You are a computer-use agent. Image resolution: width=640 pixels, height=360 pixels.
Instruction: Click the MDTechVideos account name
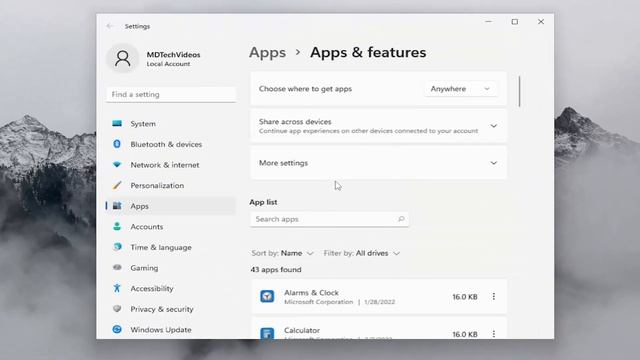pyautogui.click(x=173, y=54)
